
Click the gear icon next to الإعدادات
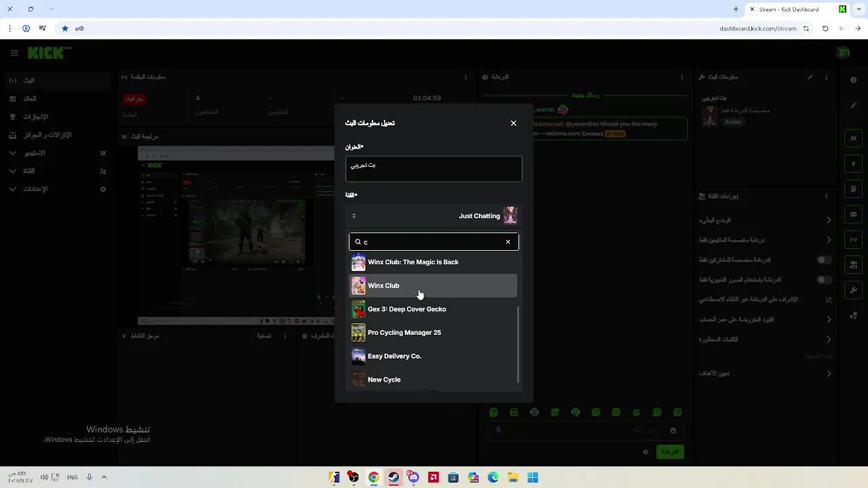(x=103, y=189)
